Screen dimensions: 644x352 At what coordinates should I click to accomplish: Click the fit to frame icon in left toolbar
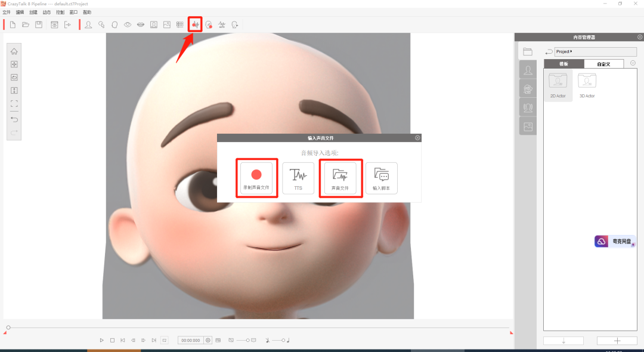point(14,103)
